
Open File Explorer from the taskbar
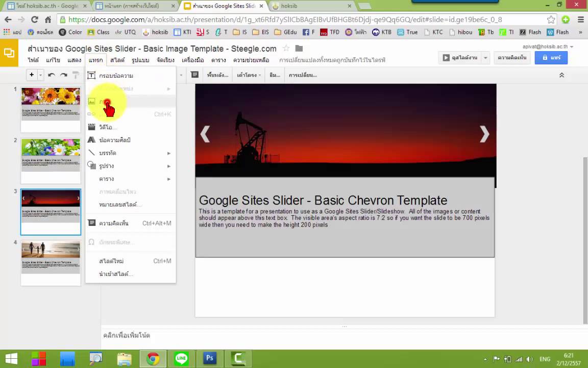point(124,359)
